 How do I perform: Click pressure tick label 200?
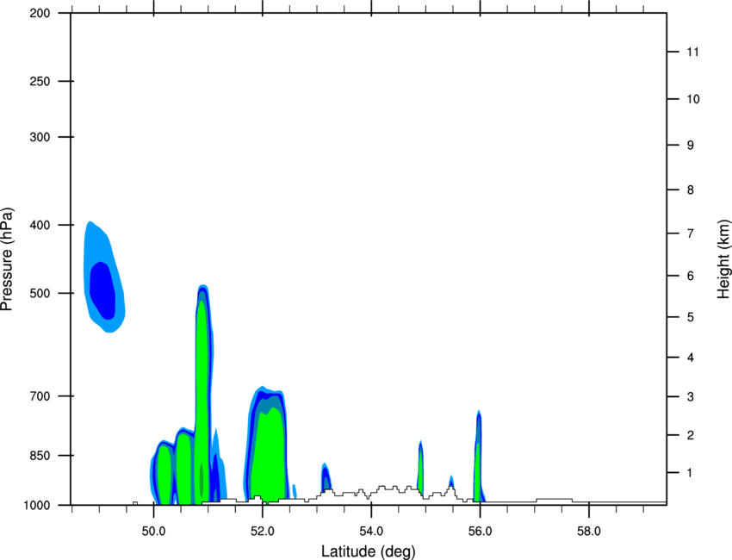coord(40,13)
